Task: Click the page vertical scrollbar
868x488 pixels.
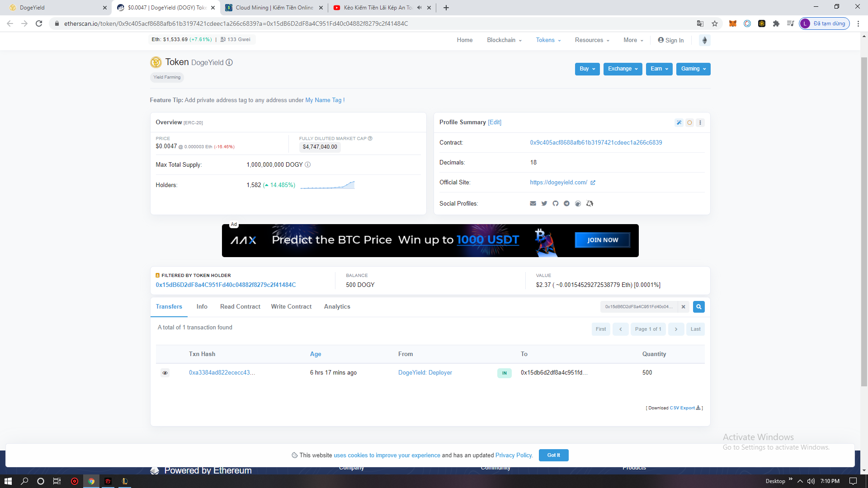Action: pyautogui.click(x=864, y=221)
